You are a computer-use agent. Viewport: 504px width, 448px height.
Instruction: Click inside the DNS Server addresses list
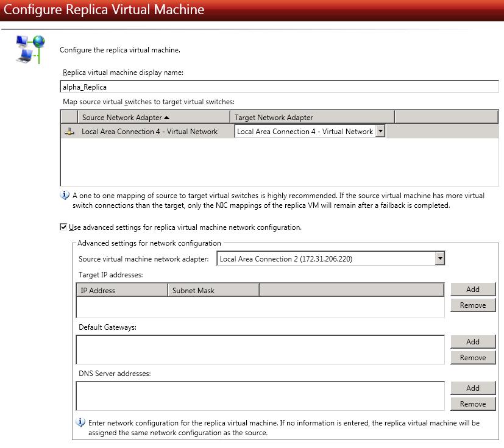260,396
